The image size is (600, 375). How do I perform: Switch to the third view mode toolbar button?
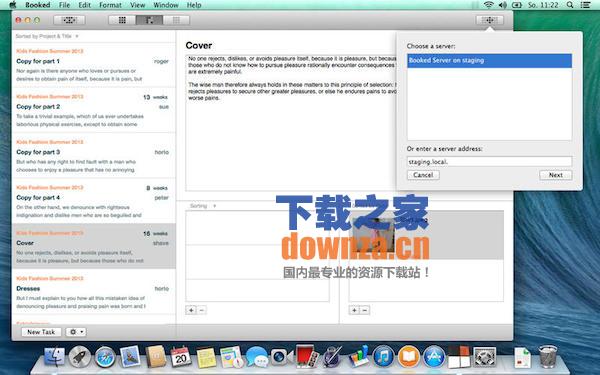coord(176,20)
